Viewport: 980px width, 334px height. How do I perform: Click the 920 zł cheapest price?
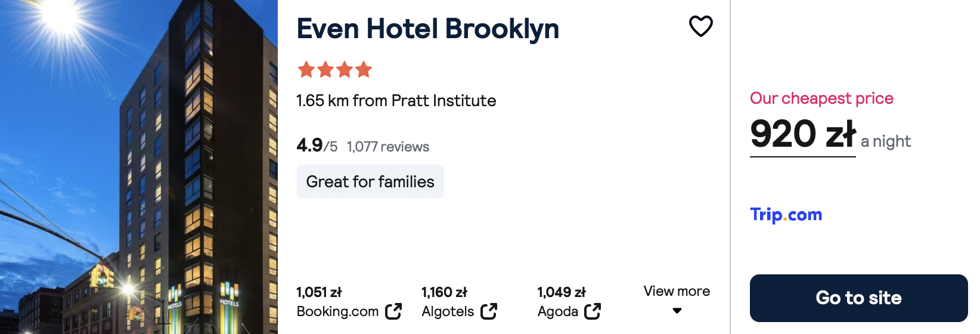(803, 134)
